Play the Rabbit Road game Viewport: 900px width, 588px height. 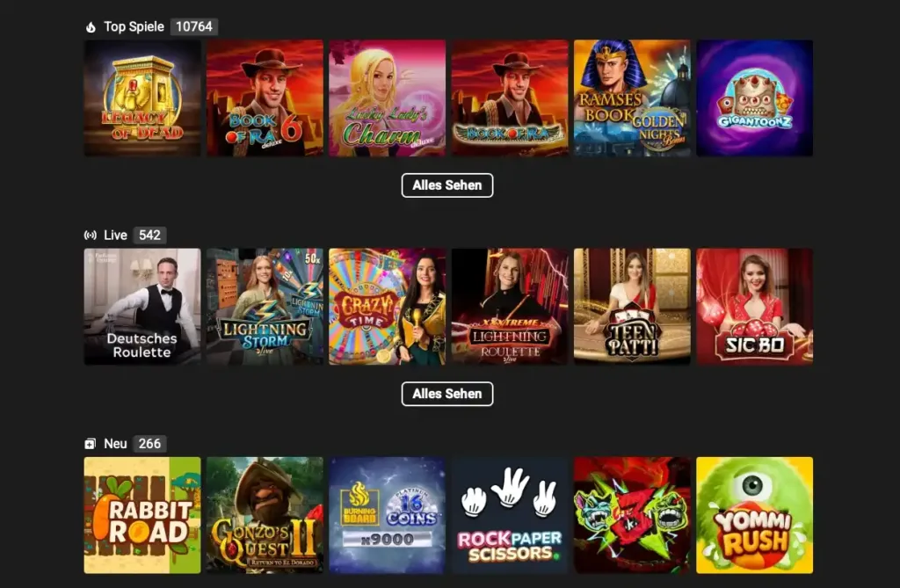coord(142,515)
